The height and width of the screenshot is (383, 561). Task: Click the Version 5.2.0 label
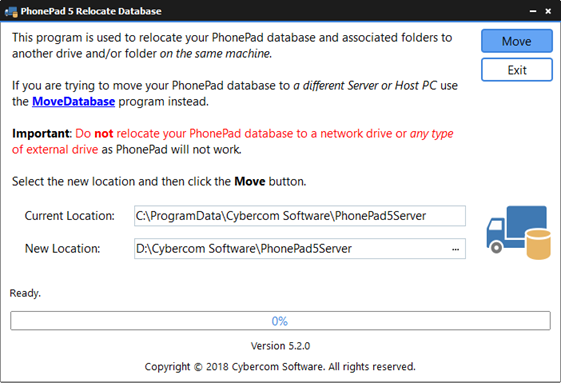click(x=280, y=346)
